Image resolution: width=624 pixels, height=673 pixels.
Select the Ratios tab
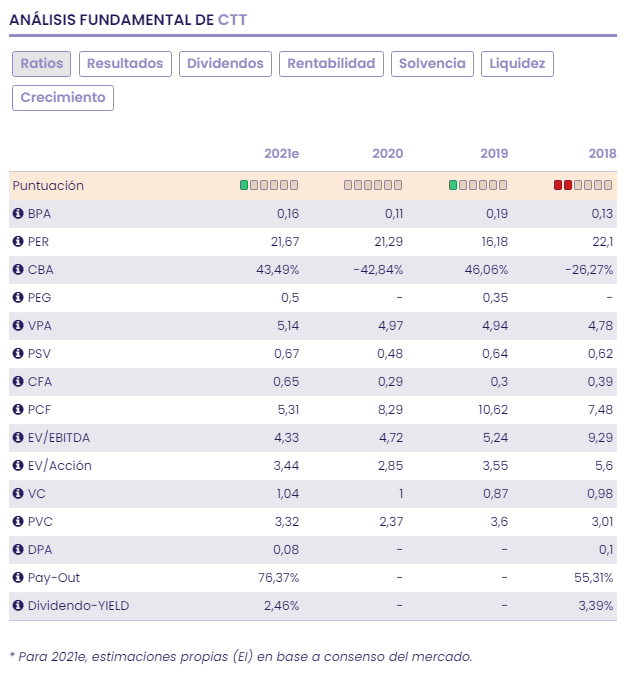coord(41,64)
